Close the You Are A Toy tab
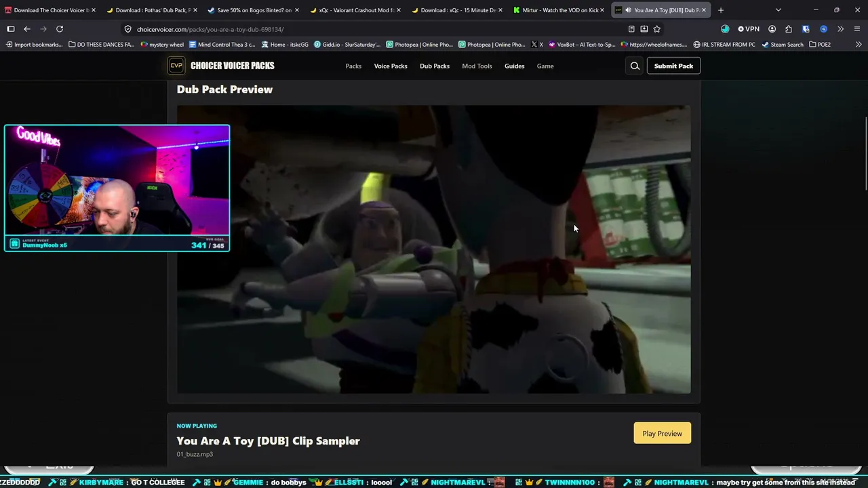 click(704, 10)
